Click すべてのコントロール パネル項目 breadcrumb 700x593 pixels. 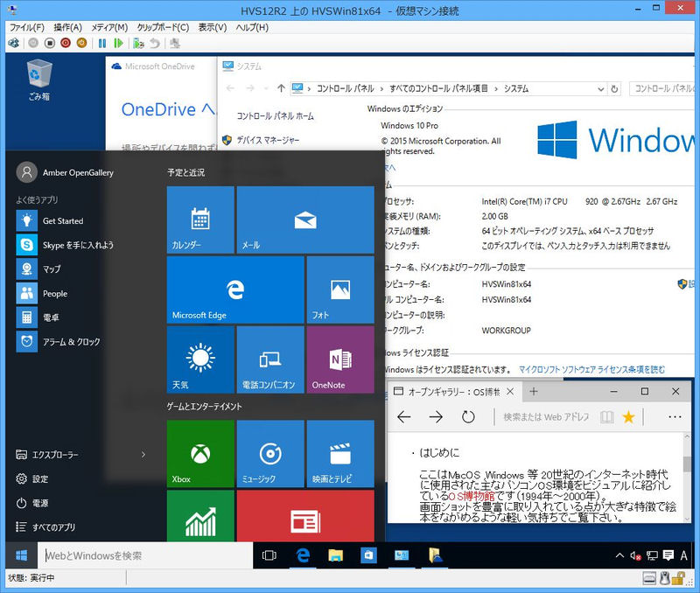click(x=438, y=88)
